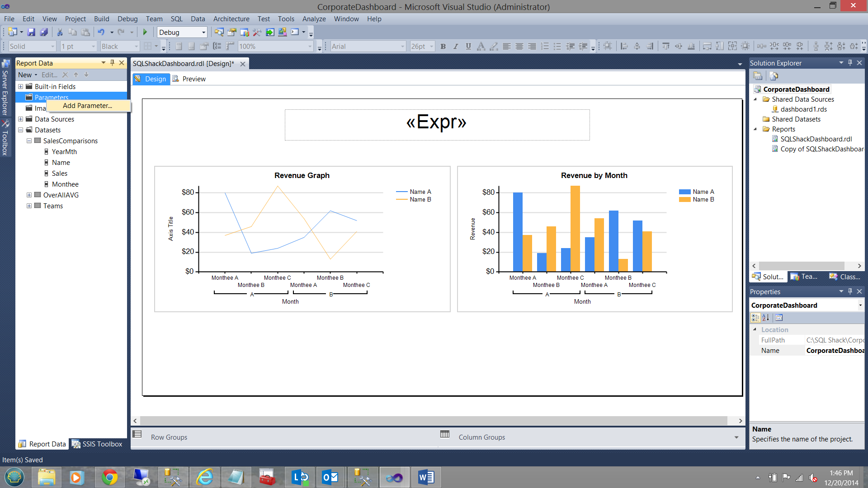
Task: Click Alphabetical sort icon in Properties
Action: (765, 317)
